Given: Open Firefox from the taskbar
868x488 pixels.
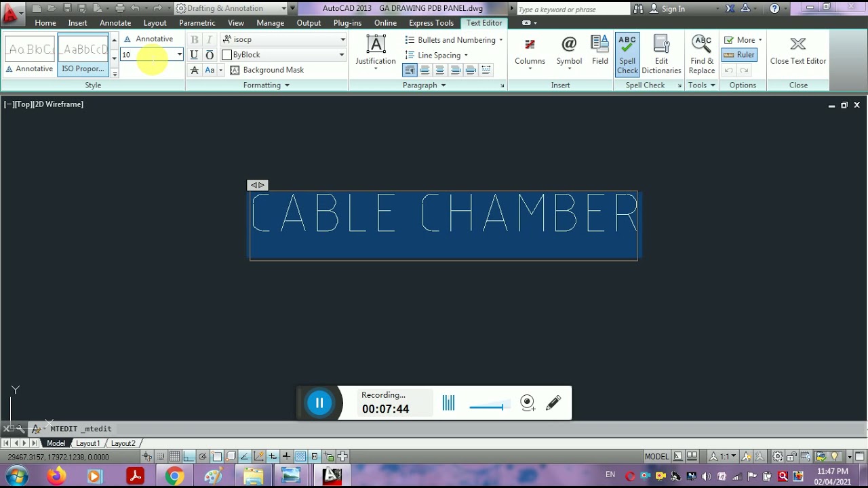Looking at the screenshot, I should click(57, 476).
